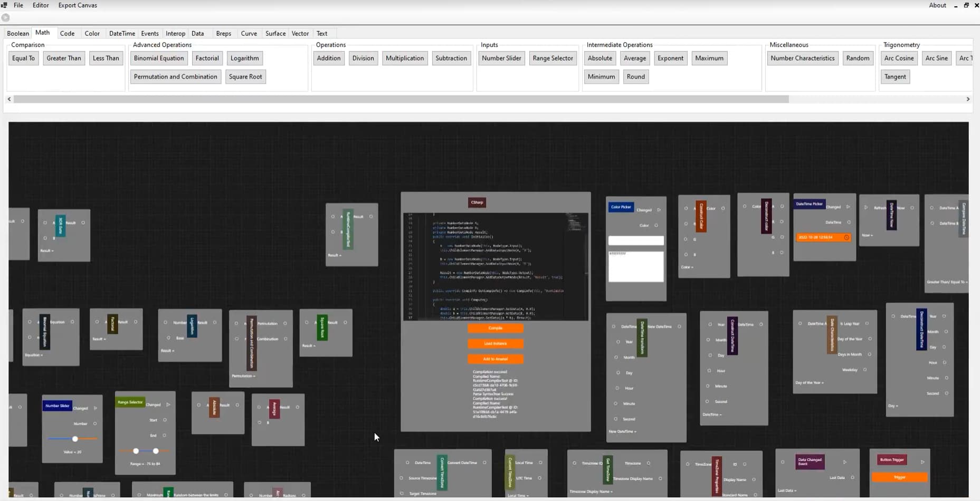Expand the Day dropdown on Deconstruct DateTime node
Viewport: 980px width, 501px height.
[893, 406]
